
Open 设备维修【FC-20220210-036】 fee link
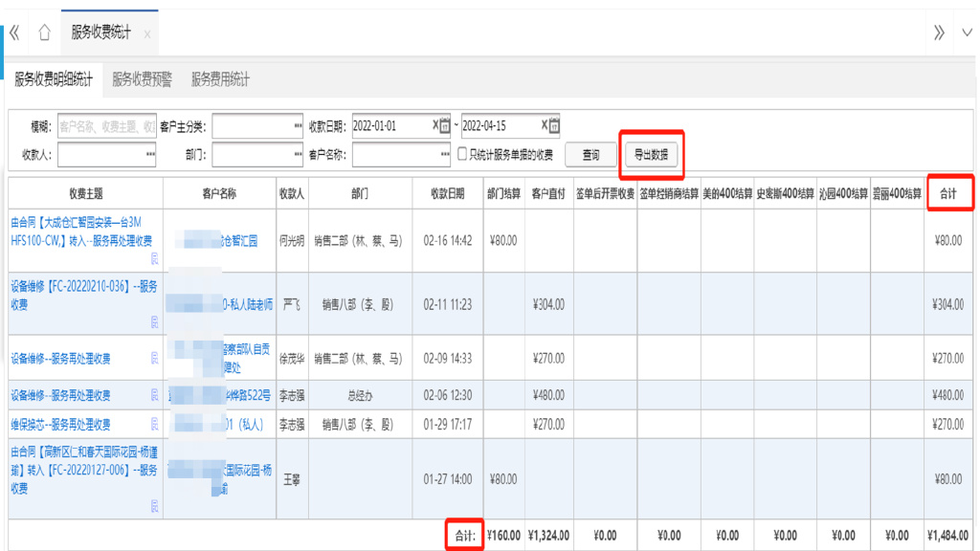81,294
